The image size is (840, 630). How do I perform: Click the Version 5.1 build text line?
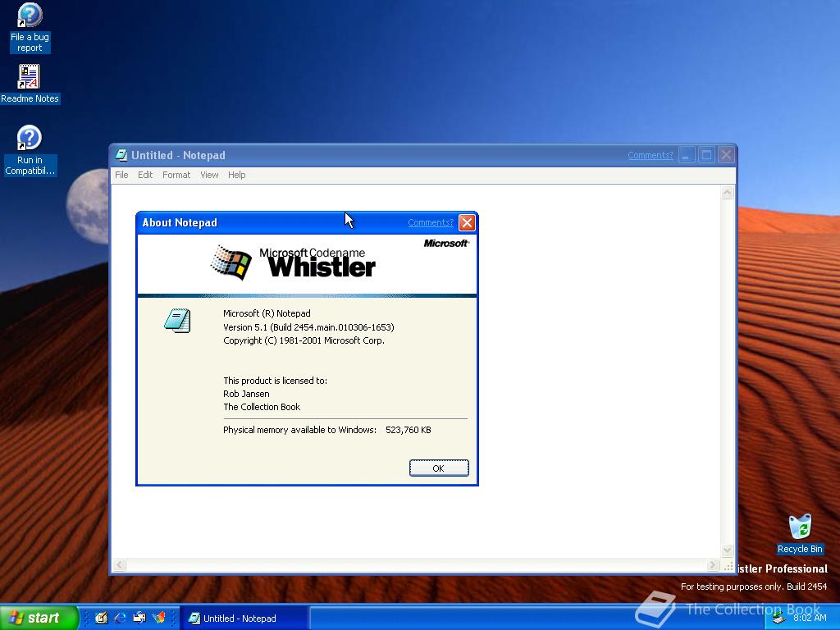[x=308, y=327]
